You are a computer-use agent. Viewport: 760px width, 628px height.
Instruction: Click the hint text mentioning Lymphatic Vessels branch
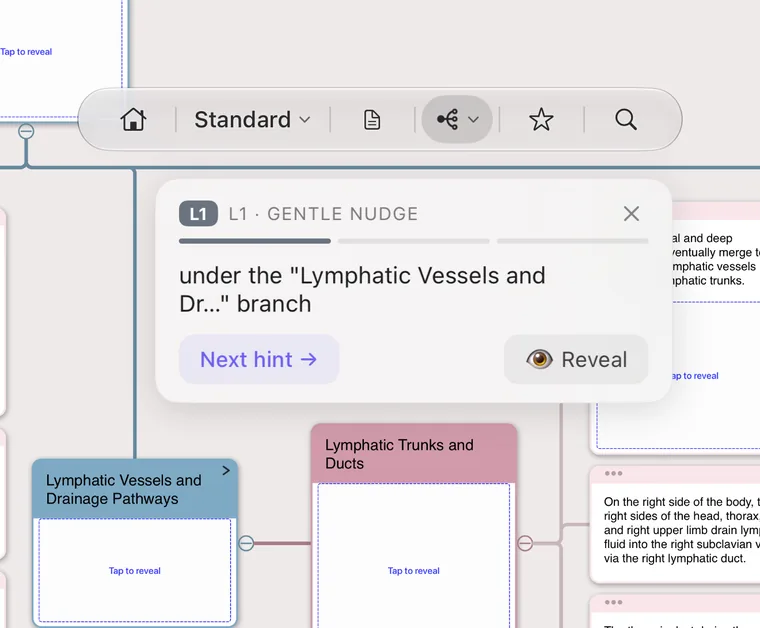[x=362, y=289]
